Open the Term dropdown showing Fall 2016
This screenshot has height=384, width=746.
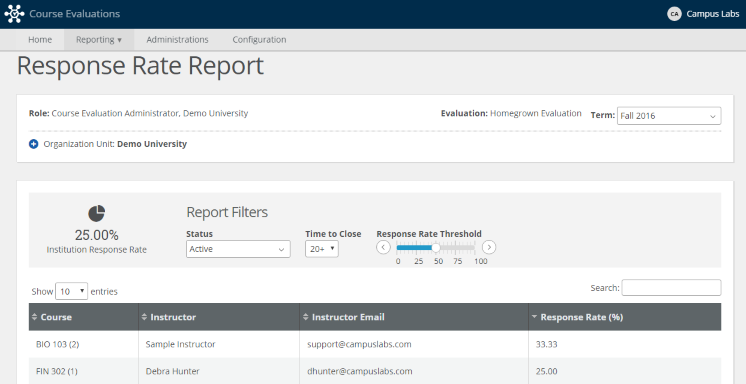pos(669,116)
